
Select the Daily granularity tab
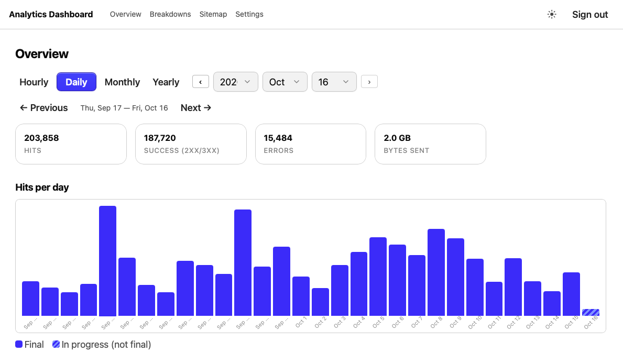[x=76, y=82]
